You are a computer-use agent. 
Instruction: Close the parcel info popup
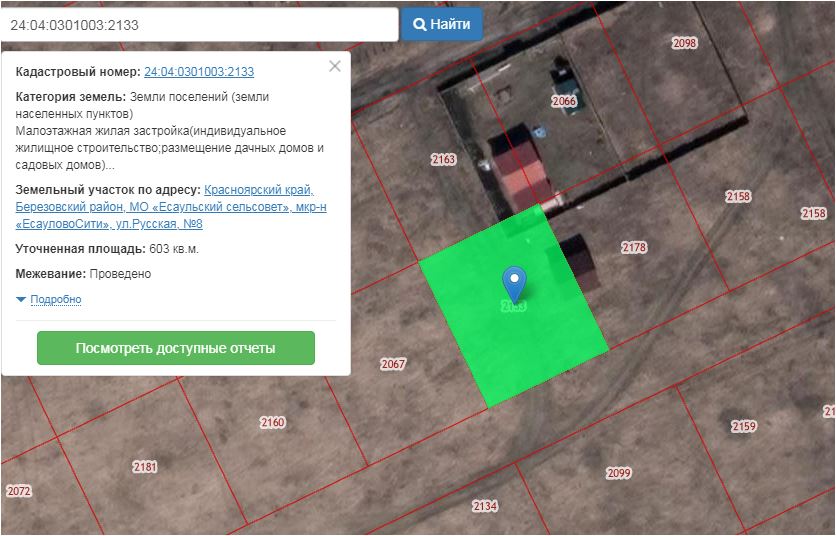click(335, 66)
